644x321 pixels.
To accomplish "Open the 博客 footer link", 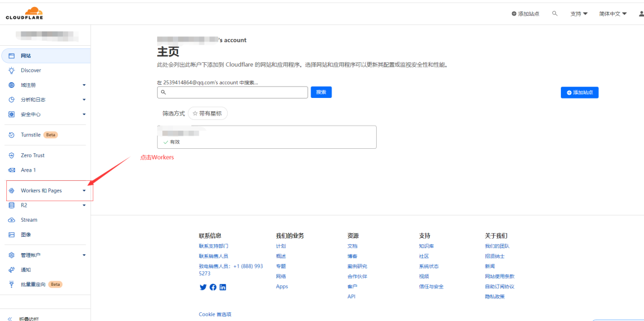I will 352,256.
